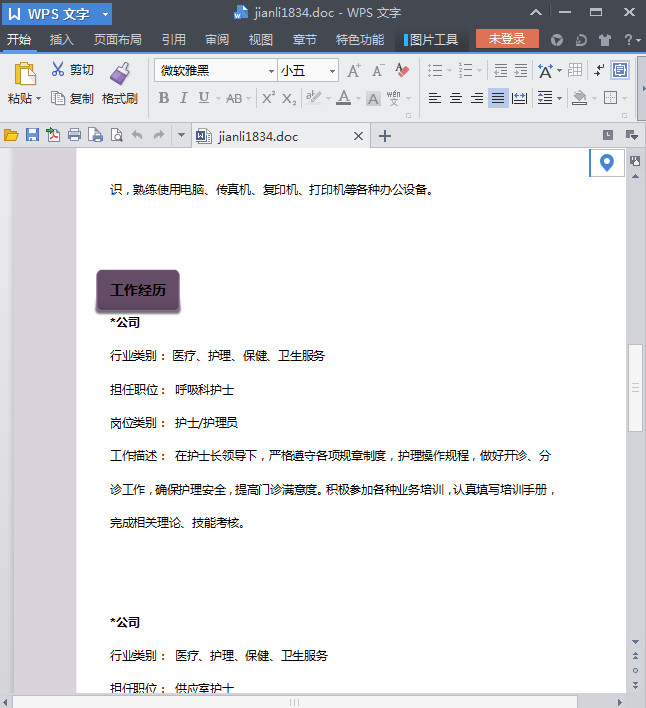Open text highlight color tool

(313, 98)
